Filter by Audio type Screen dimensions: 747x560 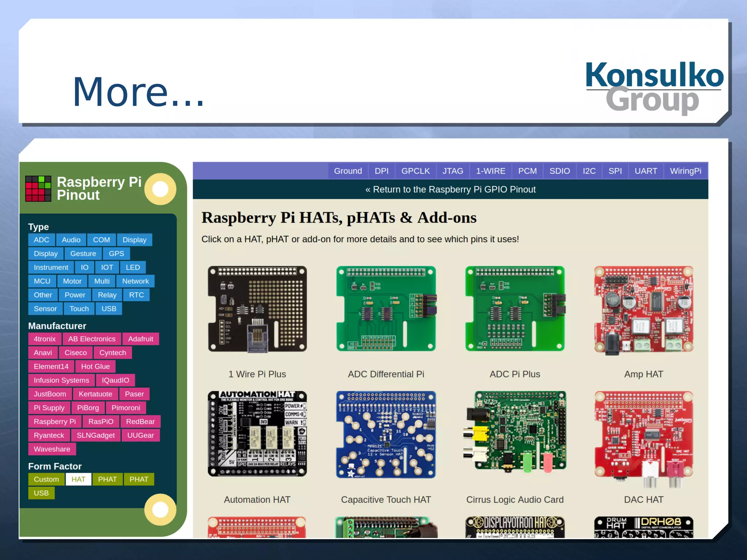[71, 240]
